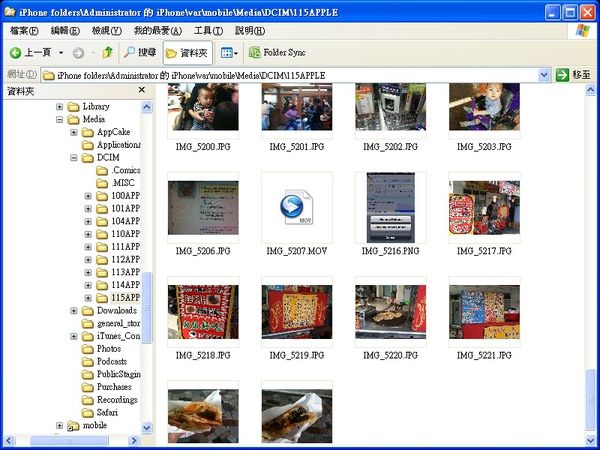Select the IMG_5216.PNG thumbnail
The image size is (600, 450).
(x=389, y=207)
